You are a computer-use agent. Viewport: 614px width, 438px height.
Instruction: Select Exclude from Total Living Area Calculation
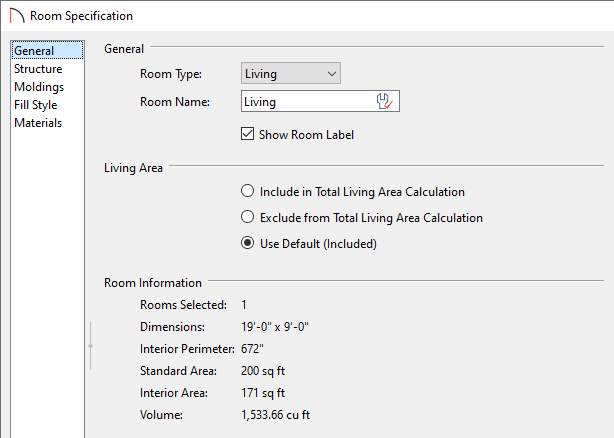point(247,217)
